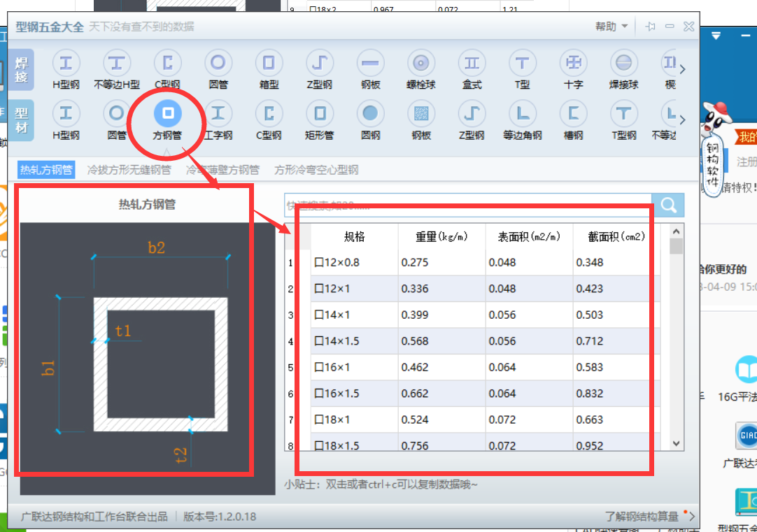Open the 方形冷弯空心型钢 tab
This screenshot has height=532, width=757.
[316, 170]
